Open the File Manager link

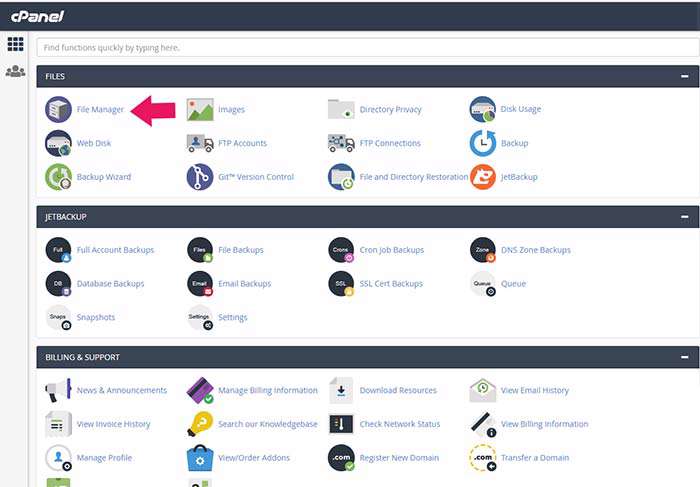(x=100, y=109)
